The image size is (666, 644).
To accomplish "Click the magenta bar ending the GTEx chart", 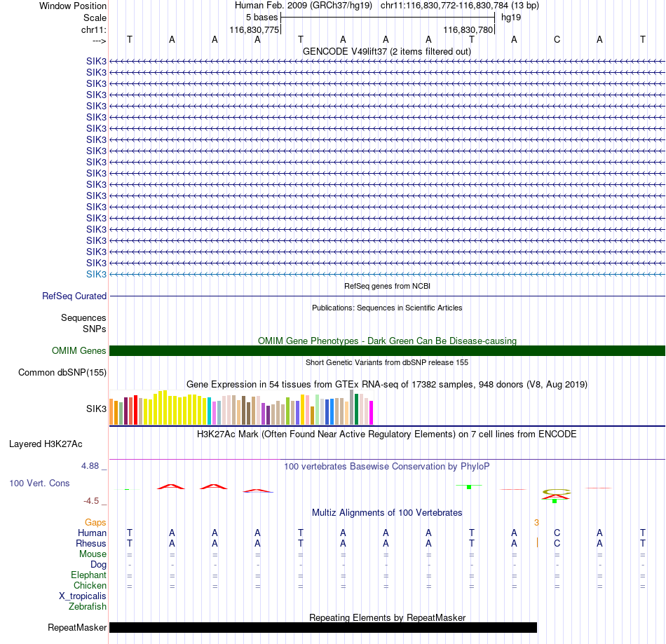I will (372, 413).
